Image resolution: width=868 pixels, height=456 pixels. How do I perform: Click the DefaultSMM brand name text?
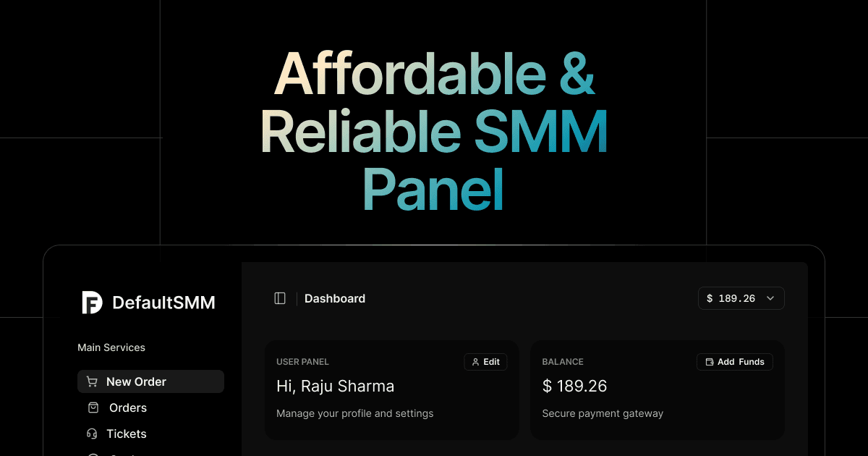(163, 303)
